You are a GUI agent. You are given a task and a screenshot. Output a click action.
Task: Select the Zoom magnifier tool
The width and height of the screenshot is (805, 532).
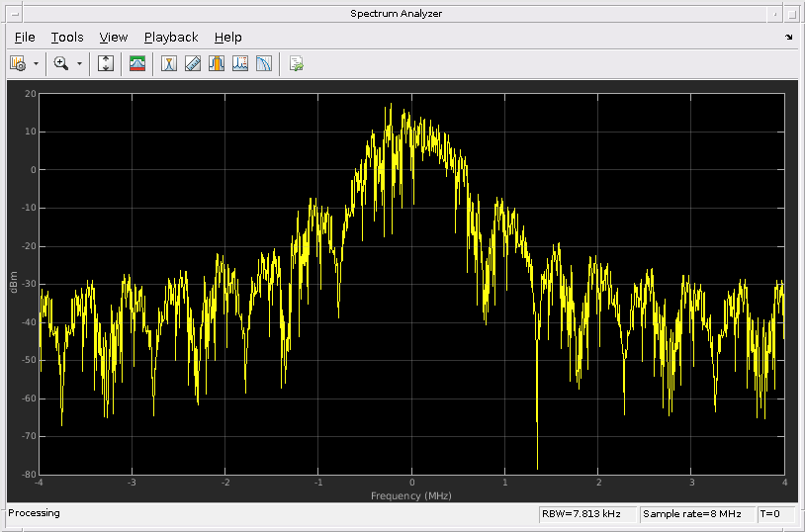pyautogui.click(x=61, y=63)
